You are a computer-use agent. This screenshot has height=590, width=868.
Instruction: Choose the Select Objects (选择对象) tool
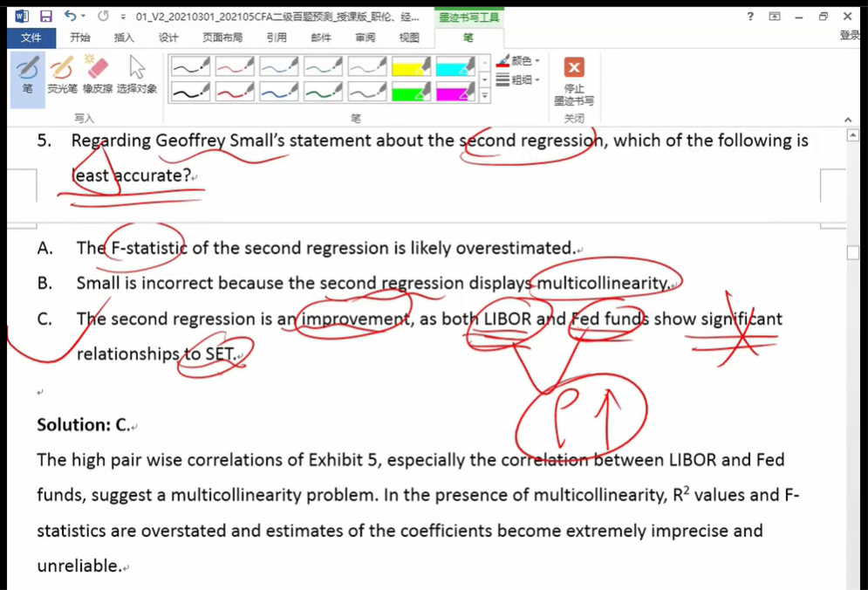[137, 75]
